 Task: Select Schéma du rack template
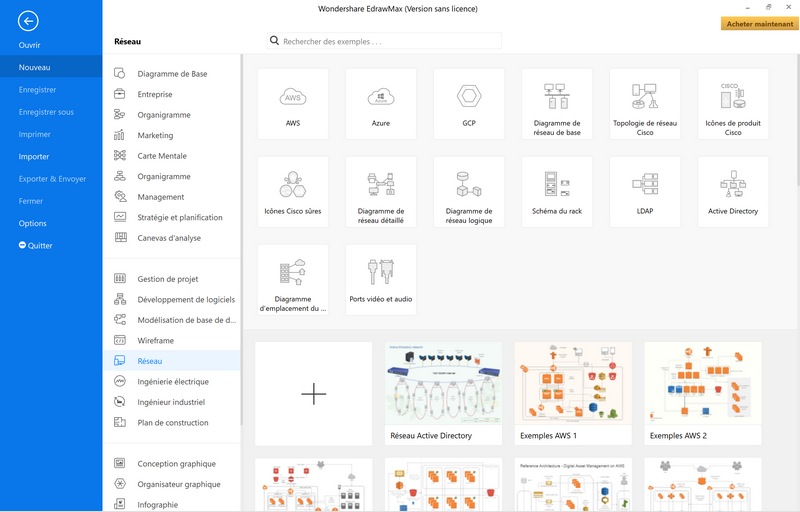(x=557, y=192)
